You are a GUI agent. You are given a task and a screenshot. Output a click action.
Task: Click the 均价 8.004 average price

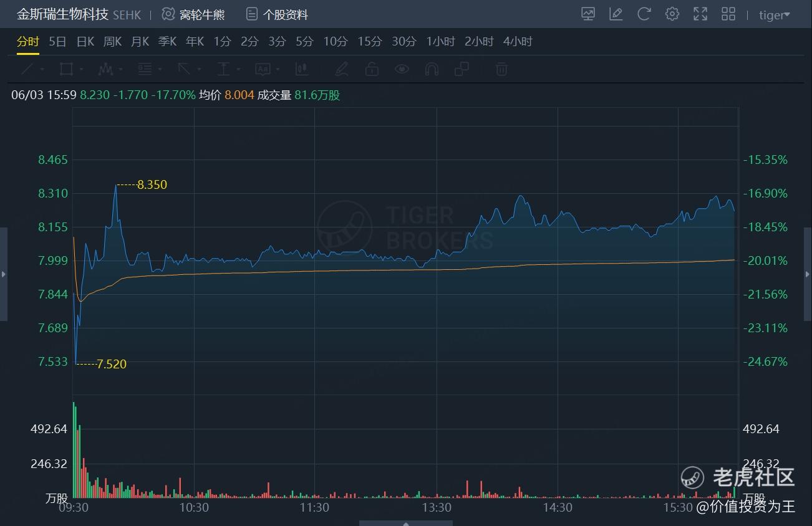(x=226, y=95)
